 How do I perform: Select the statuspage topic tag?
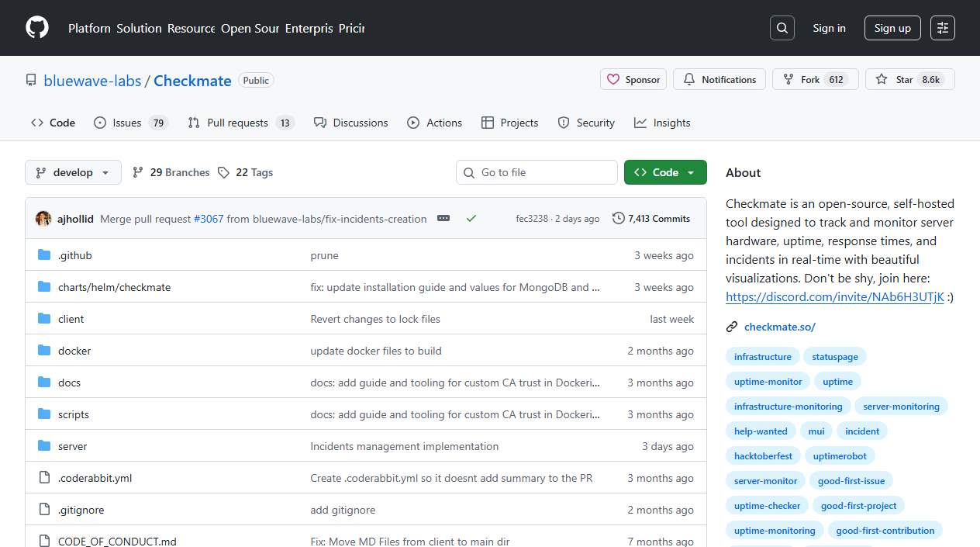835,357
